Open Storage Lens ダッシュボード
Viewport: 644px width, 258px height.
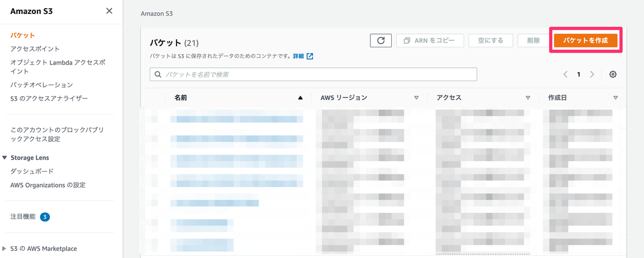click(32, 171)
